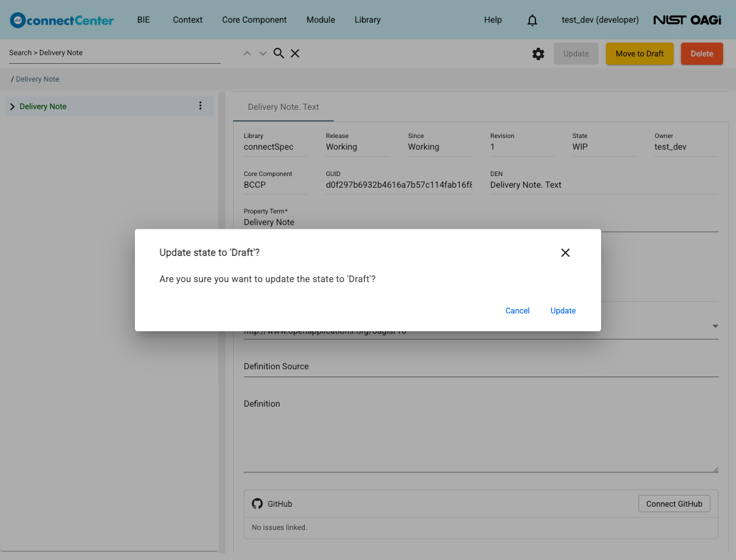Click the Delivery Note breadcrumb link
Image resolution: width=736 pixels, height=560 pixels.
pyautogui.click(x=37, y=79)
